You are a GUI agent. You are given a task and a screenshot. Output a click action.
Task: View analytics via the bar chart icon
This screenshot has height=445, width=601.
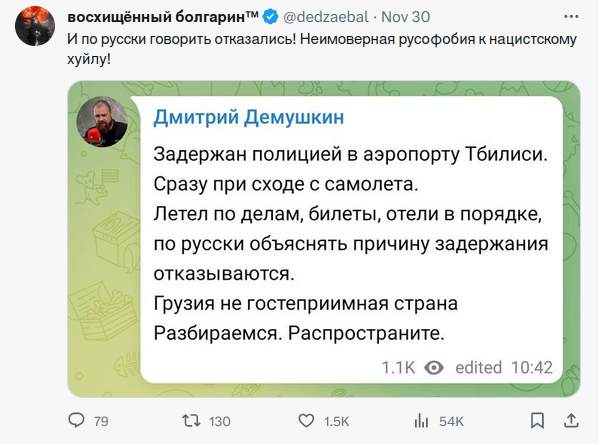coord(421,421)
